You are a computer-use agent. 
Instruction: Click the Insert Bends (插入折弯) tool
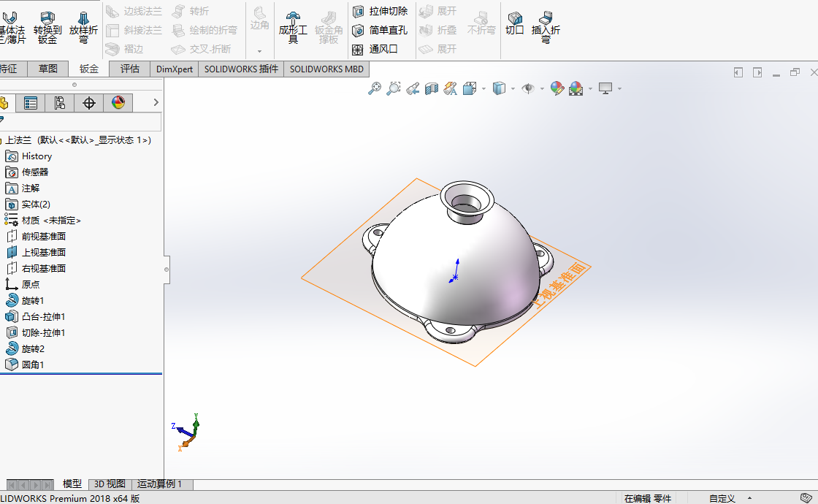click(546, 27)
